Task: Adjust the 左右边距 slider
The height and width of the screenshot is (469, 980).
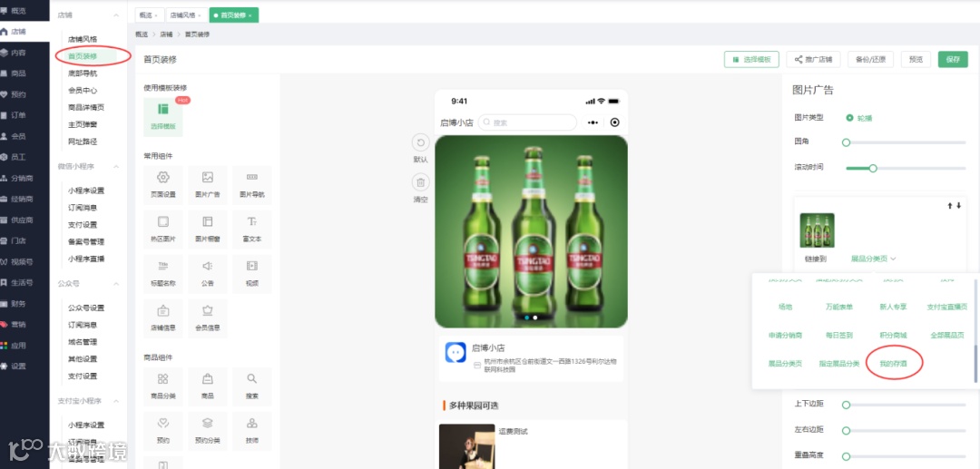Action: coord(906,430)
